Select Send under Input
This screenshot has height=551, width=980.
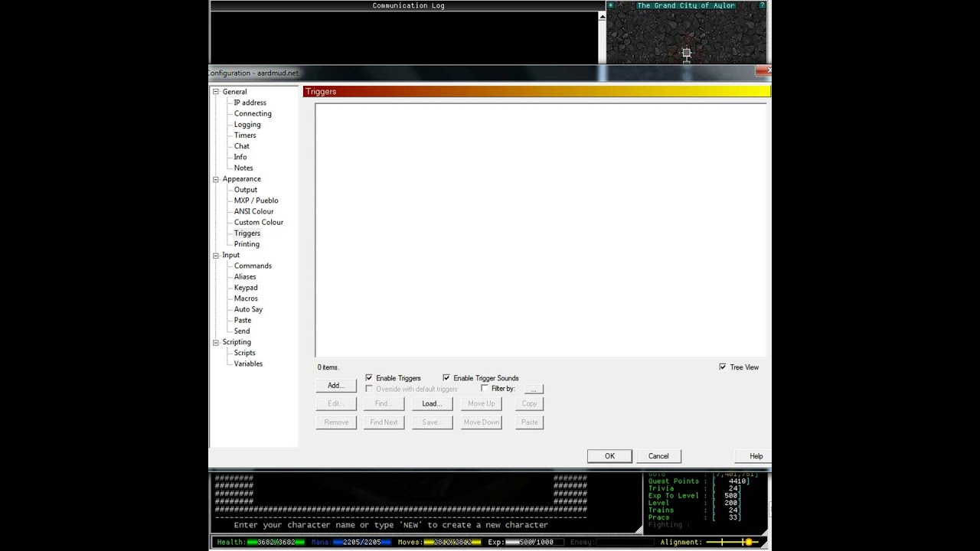click(242, 331)
